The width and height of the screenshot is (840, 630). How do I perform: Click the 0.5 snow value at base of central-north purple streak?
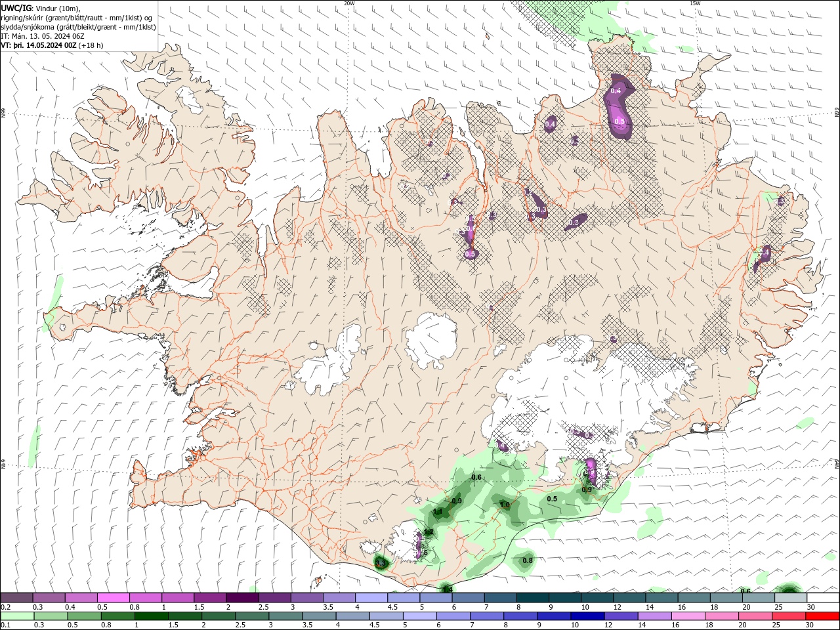click(x=470, y=254)
